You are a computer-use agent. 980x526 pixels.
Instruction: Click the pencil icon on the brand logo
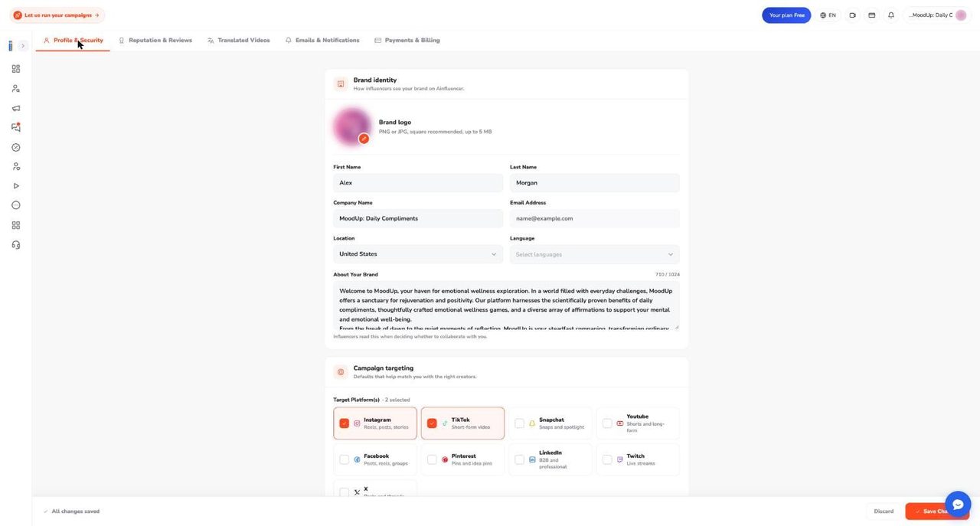[364, 139]
